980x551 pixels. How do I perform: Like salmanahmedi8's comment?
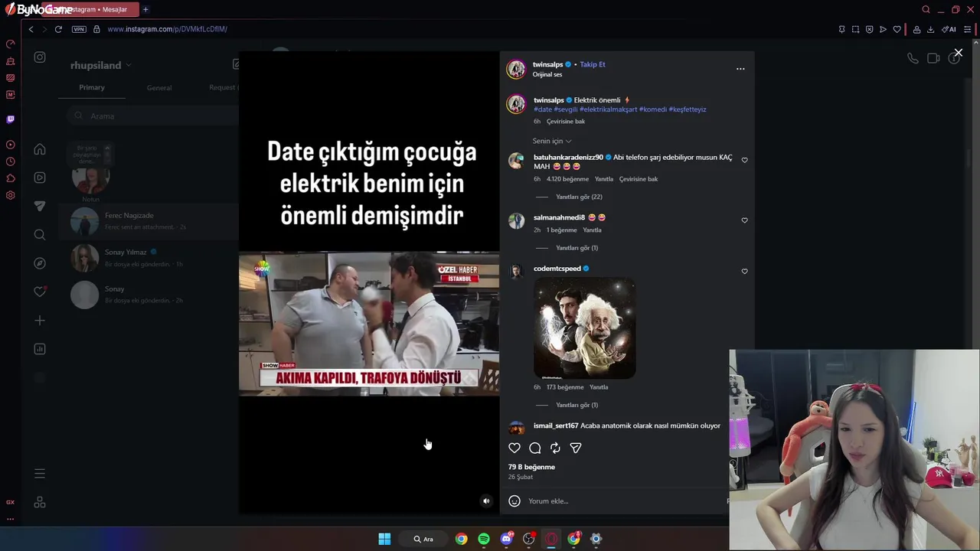pos(744,220)
